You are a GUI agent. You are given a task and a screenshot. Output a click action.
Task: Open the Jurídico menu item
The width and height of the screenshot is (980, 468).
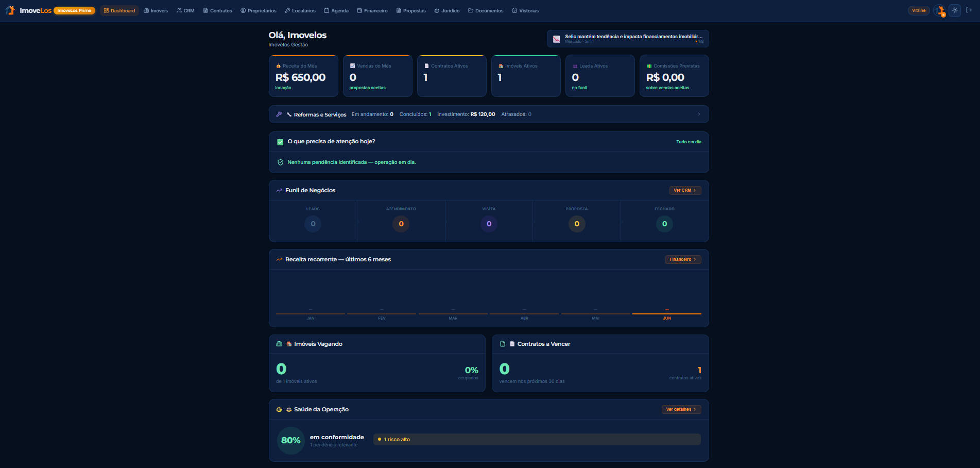coord(447,10)
